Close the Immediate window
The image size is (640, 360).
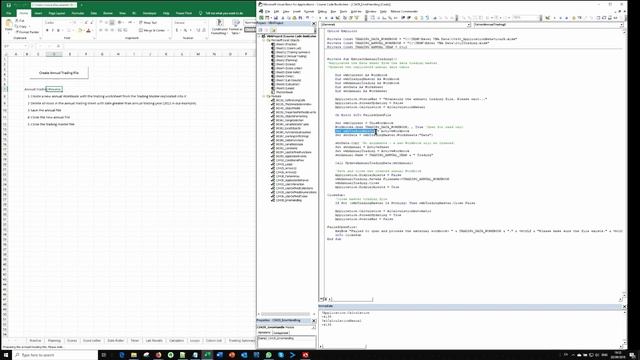pos(624,306)
